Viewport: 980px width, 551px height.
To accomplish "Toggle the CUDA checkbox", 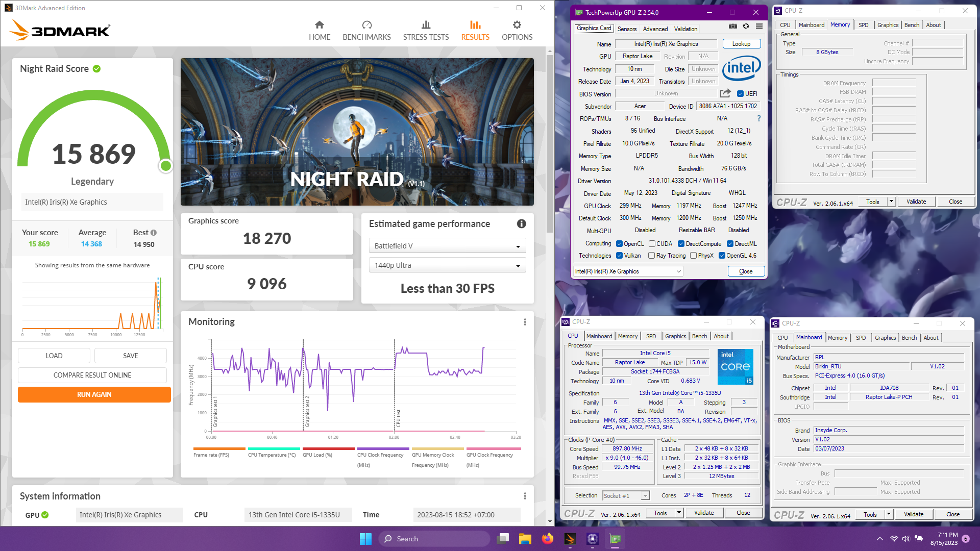I will tap(652, 244).
